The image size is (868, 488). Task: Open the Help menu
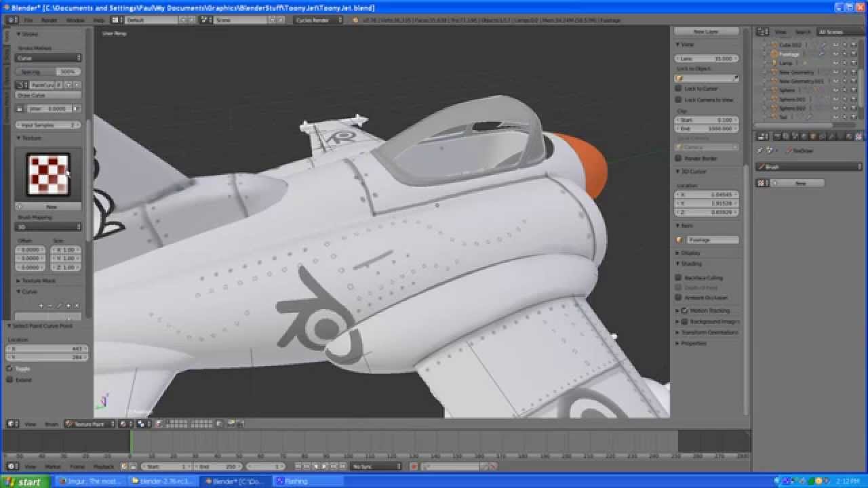[99, 20]
